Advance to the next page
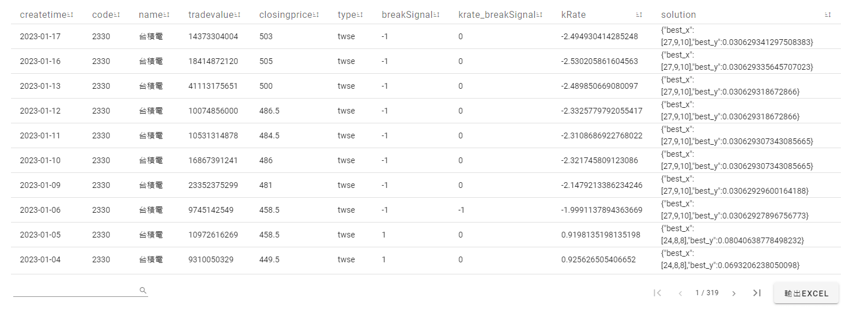868x324 pixels. tap(734, 293)
